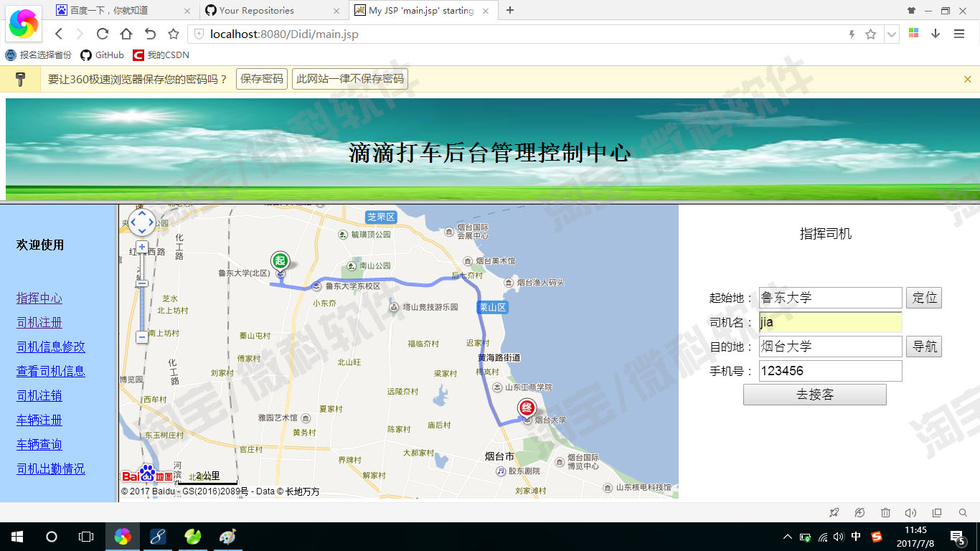
Task: Open the 车辆注册 link
Action: coord(39,420)
